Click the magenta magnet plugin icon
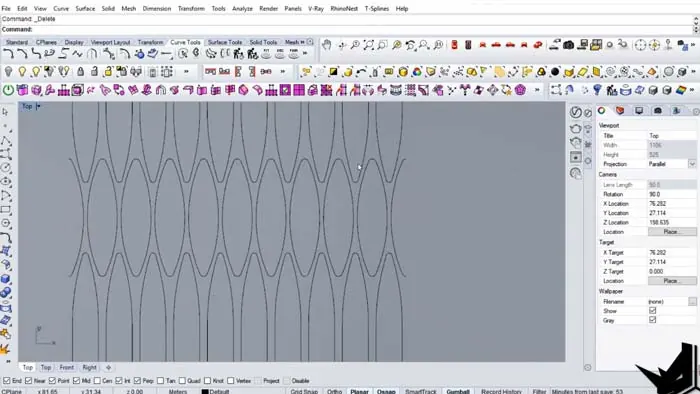This screenshot has width=700, height=394. tap(161, 90)
